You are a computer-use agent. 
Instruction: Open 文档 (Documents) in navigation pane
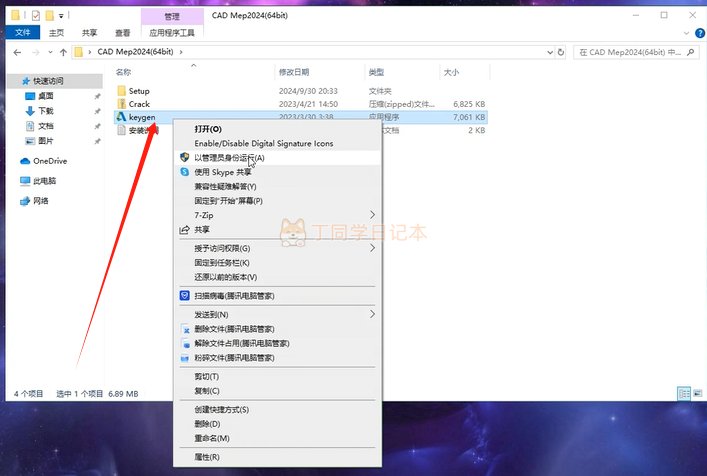[46, 126]
